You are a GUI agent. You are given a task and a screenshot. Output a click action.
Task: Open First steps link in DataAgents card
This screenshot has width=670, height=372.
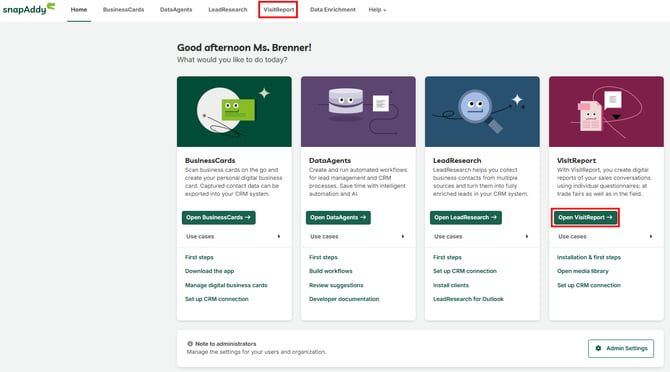point(323,257)
